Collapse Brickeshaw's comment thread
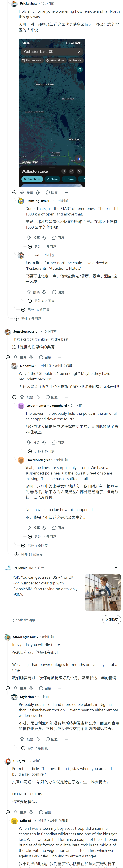This screenshot has height=868, width=123. [14, 192]
